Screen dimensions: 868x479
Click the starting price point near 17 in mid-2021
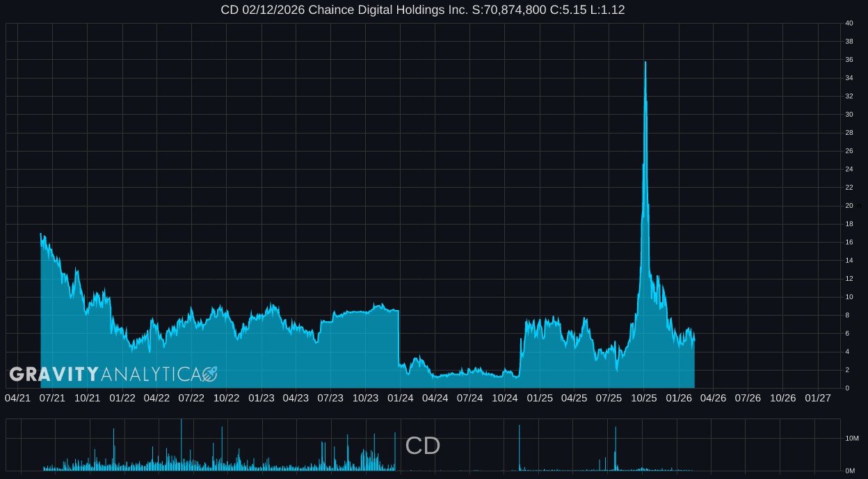pos(41,234)
